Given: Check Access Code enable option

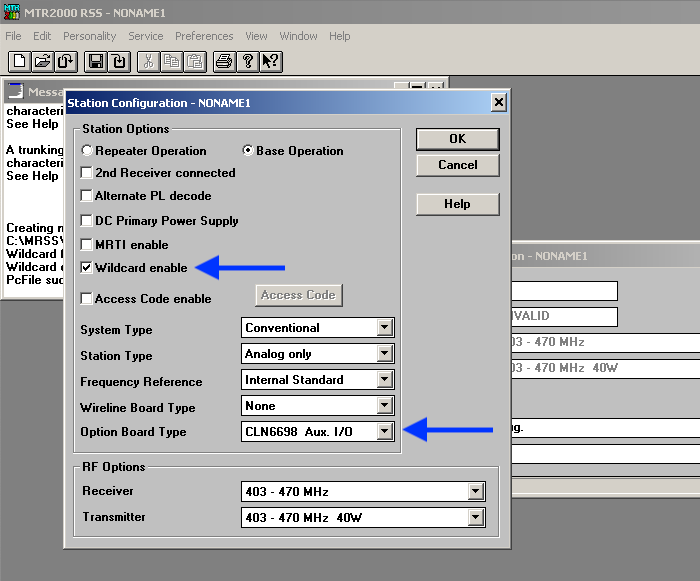Looking at the screenshot, I should point(86,298).
